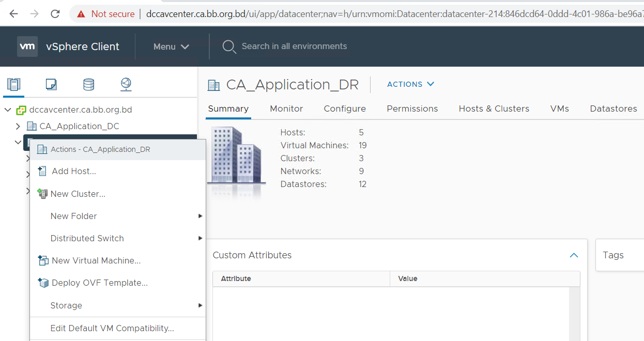The height and width of the screenshot is (341, 644).
Task: Click the Custom Attributes heading
Action: (x=252, y=255)
